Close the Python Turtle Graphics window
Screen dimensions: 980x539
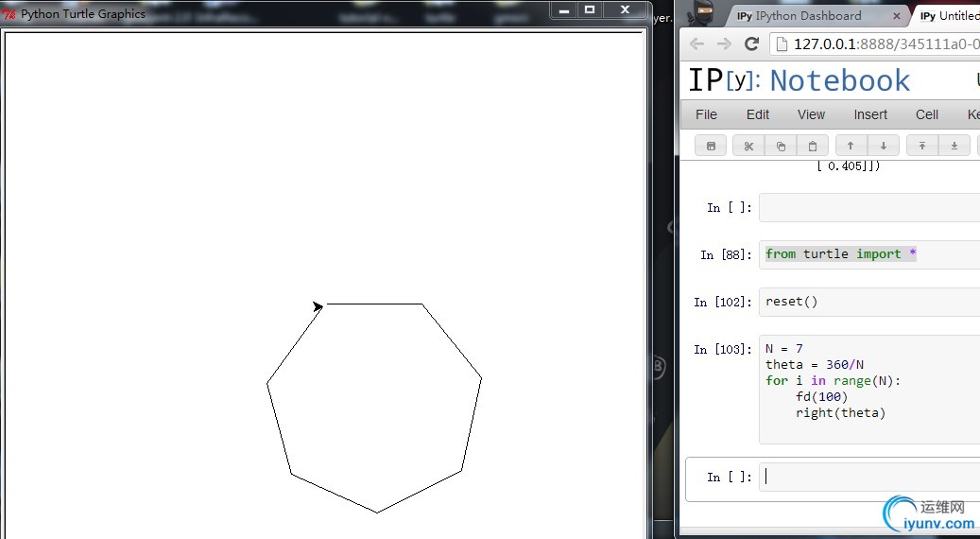625,10
